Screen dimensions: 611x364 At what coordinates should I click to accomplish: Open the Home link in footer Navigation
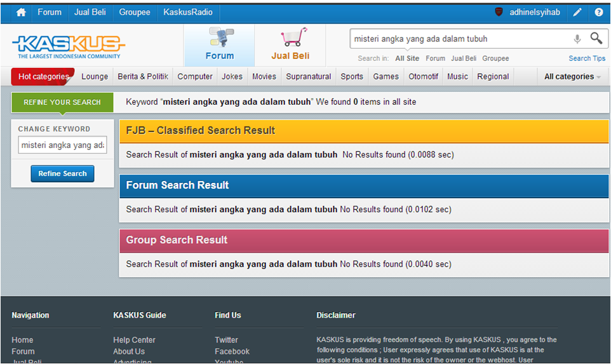pyautogui.click(x=22, y=340)
